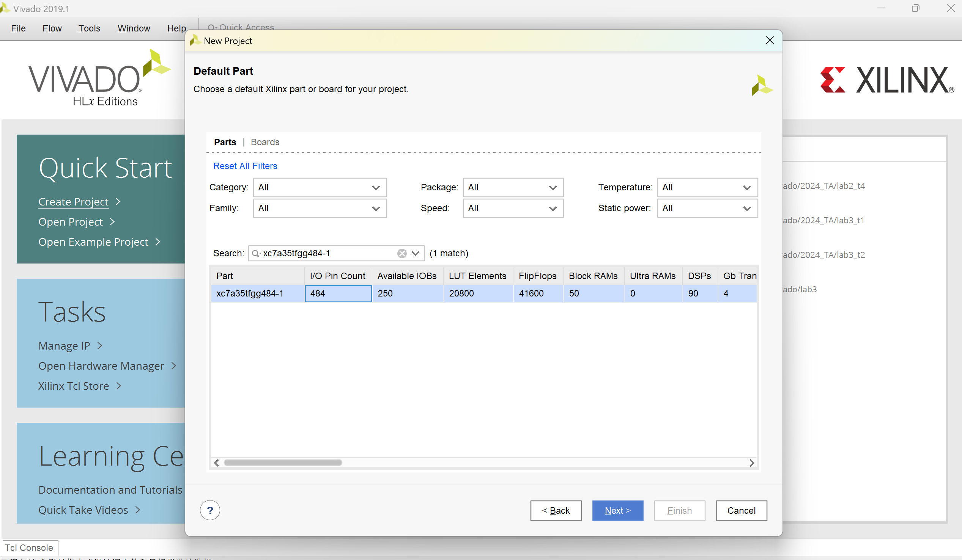Viewport: 962px width, 560px height.
Task: Restore down the Vivado main window
Action: coord(915,8)
